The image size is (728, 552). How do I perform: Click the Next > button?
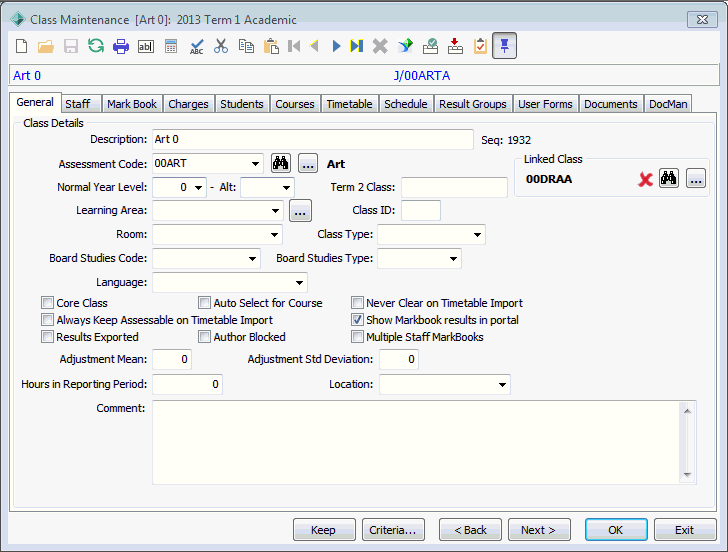coord(539,530)
